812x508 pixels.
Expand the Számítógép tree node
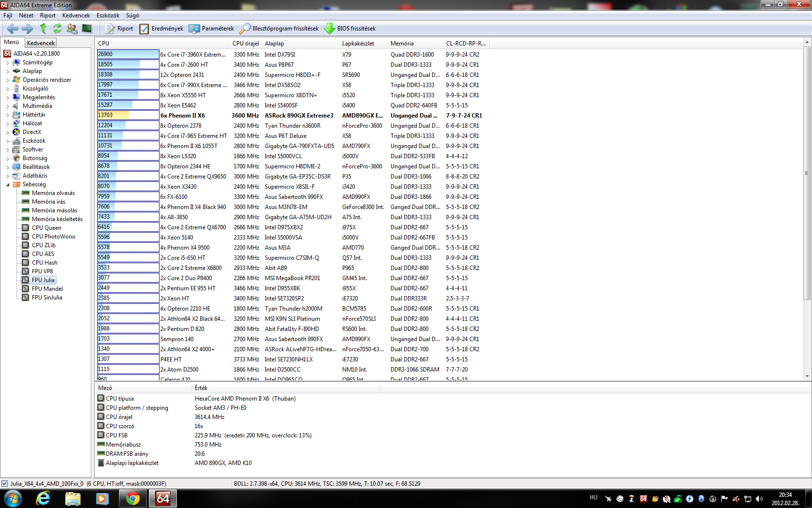[8, 62]
